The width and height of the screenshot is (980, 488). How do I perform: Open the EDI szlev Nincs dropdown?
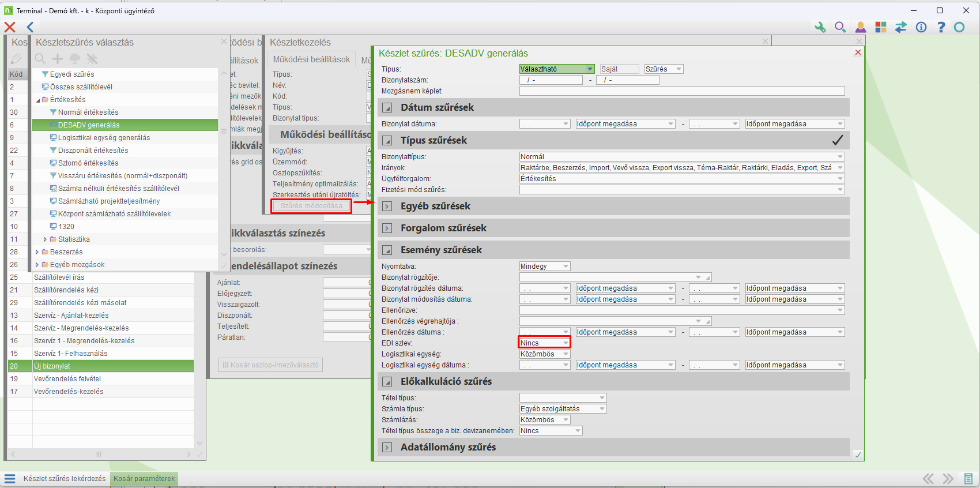coord(566,343)
